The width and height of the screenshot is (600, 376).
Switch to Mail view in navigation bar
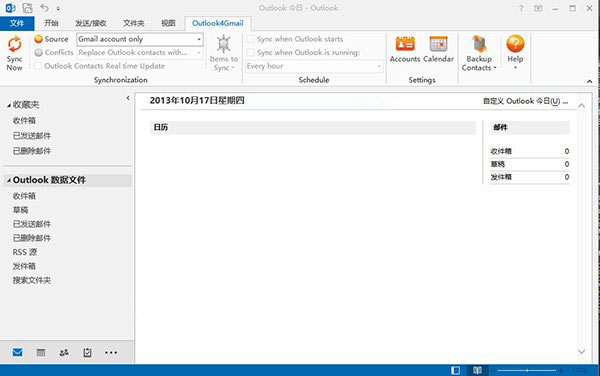click(x=18, y=352)
